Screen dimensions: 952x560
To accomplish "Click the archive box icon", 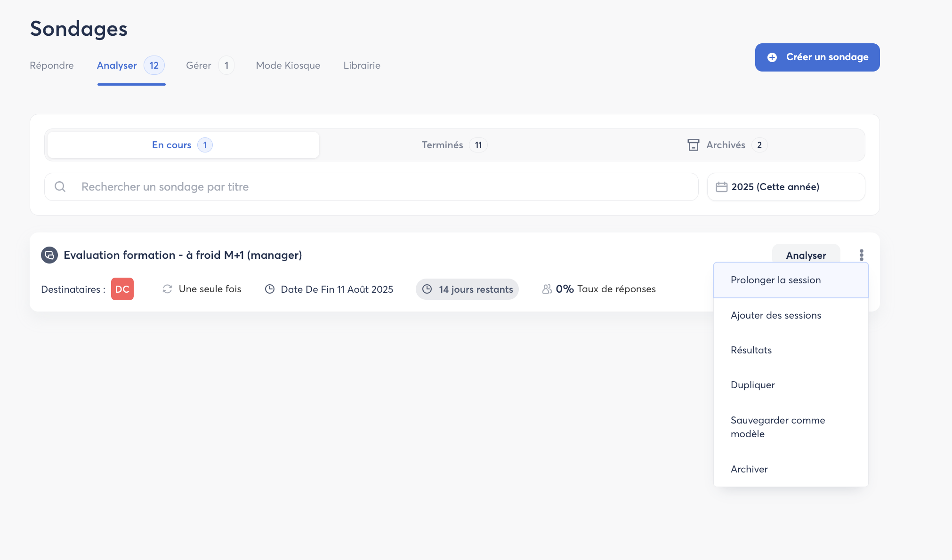I will 693,145.
